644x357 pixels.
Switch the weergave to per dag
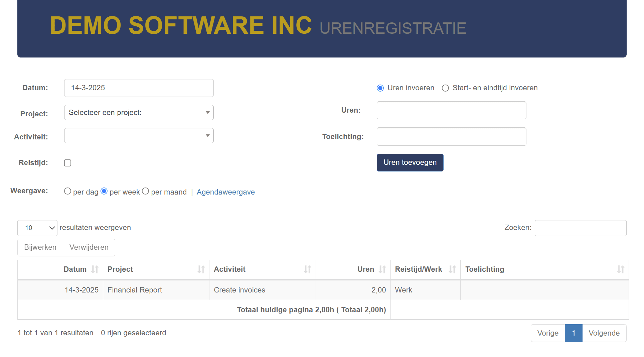pyautogui.click(x=67, y=191)
